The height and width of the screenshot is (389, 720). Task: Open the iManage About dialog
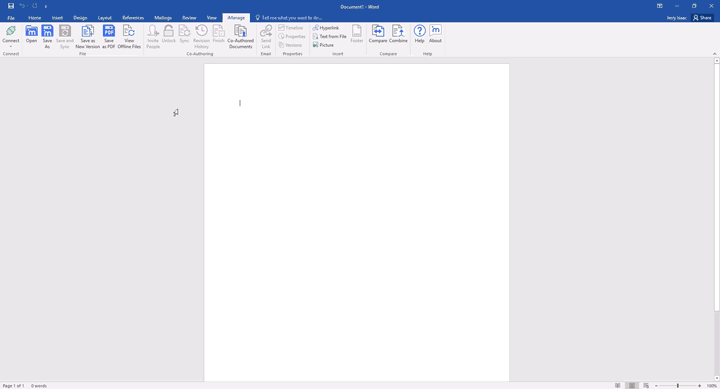click(435, 34)
